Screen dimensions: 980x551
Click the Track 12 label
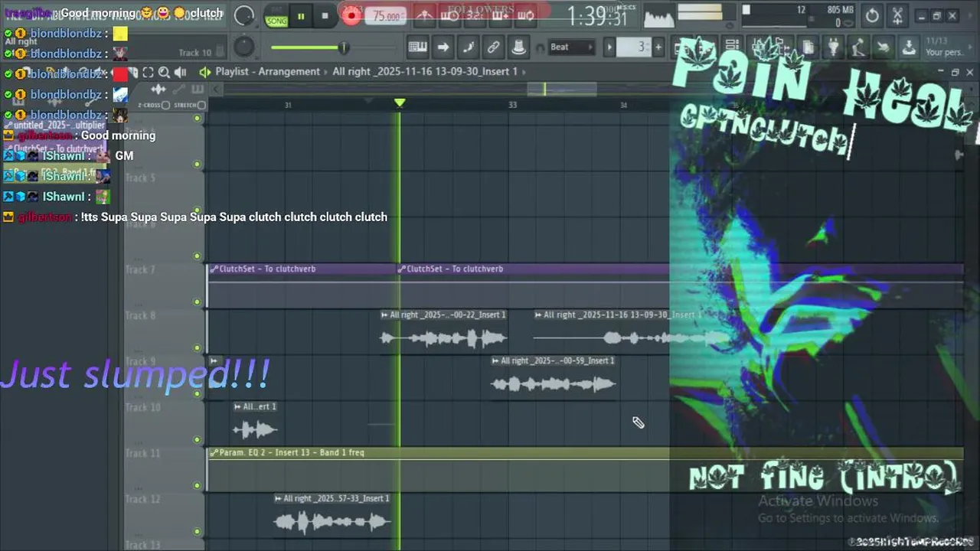142,499
